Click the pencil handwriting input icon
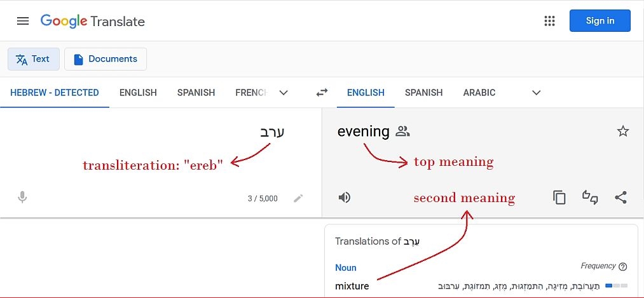This screenshot has width=644, height=298. 298,198
